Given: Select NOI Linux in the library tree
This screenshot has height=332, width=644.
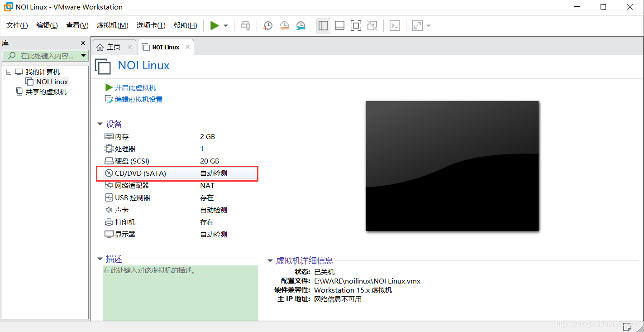Looking at the screenshot, I should tap(52, 82).
